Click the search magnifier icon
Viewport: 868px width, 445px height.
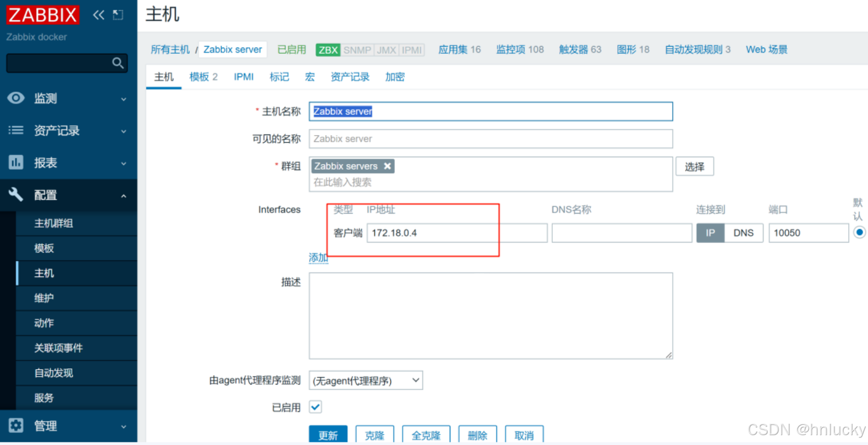point(118,63)
